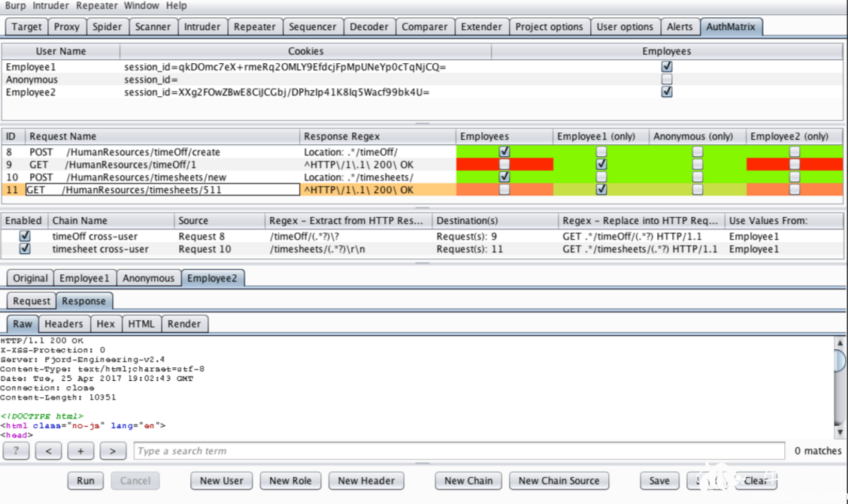Click the New Chain Source button
This screenshot has width=848, height=504.
(559, 481)
